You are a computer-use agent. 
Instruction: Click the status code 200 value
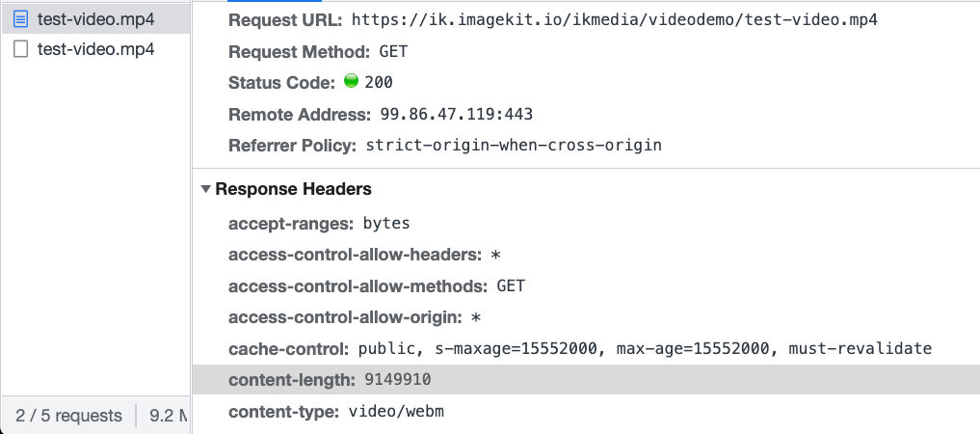coord(379,83)
